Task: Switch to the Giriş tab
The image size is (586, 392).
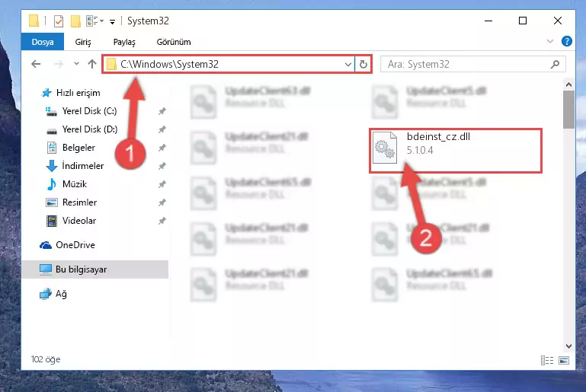Action: [83, 42]
